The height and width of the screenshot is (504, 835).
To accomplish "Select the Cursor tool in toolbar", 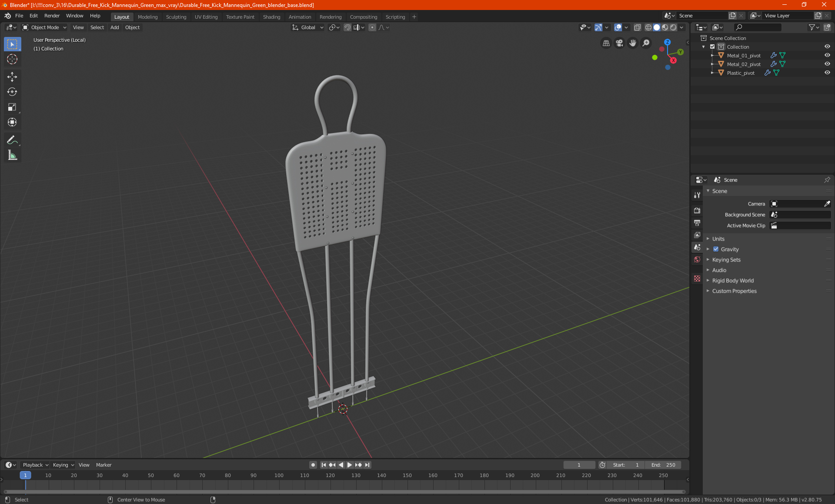I will tap(12, 60).
